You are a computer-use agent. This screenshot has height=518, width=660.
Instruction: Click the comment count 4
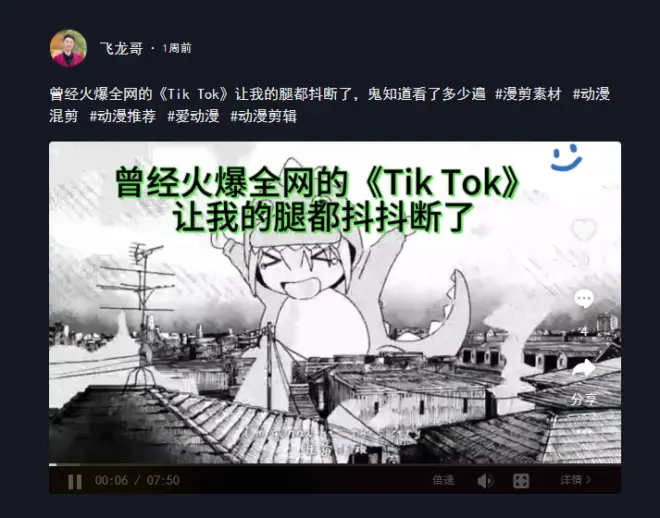(x=584, y=332)
